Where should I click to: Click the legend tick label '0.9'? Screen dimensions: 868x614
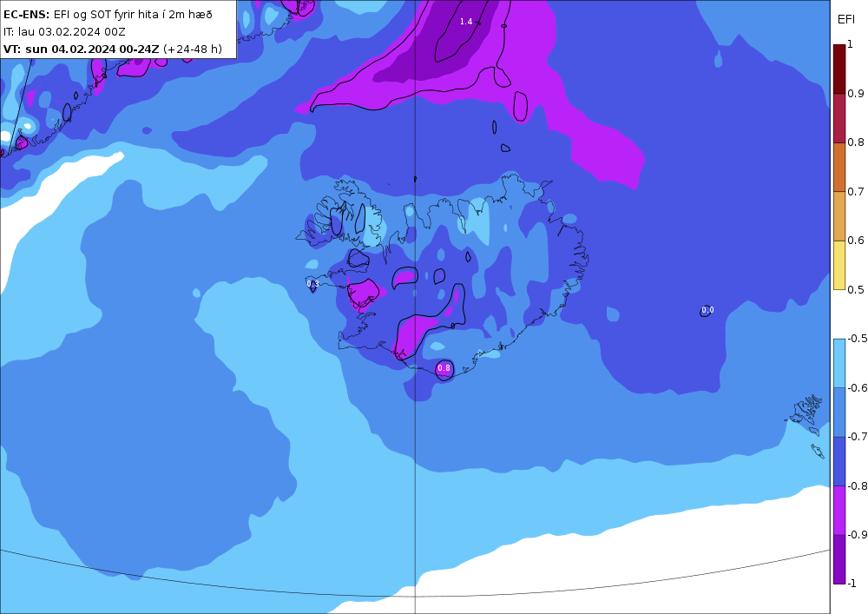point(856,94)
